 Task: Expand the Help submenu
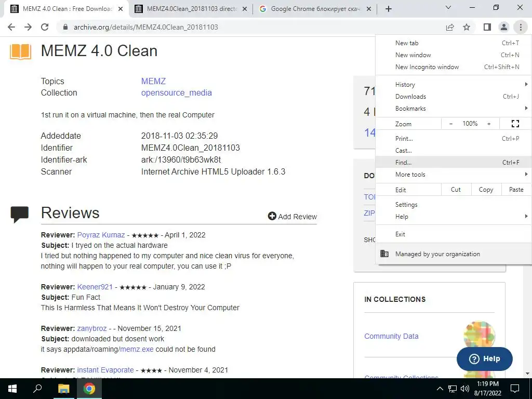[x=454, y=217]
